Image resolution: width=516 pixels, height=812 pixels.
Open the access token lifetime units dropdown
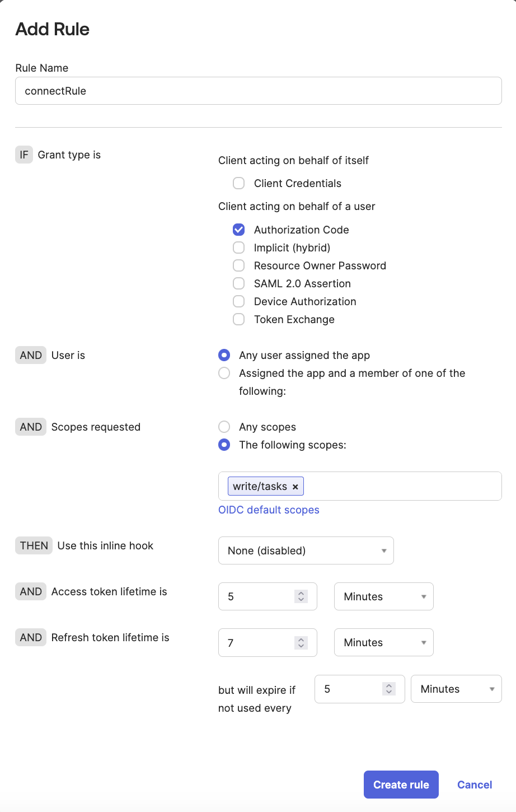(383, 596)
